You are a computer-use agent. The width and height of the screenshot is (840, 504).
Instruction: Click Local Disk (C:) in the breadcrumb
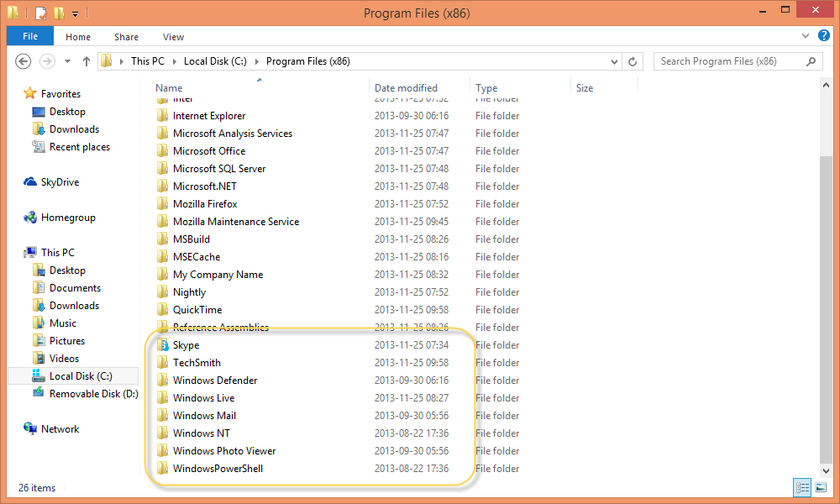coord(215,61)
